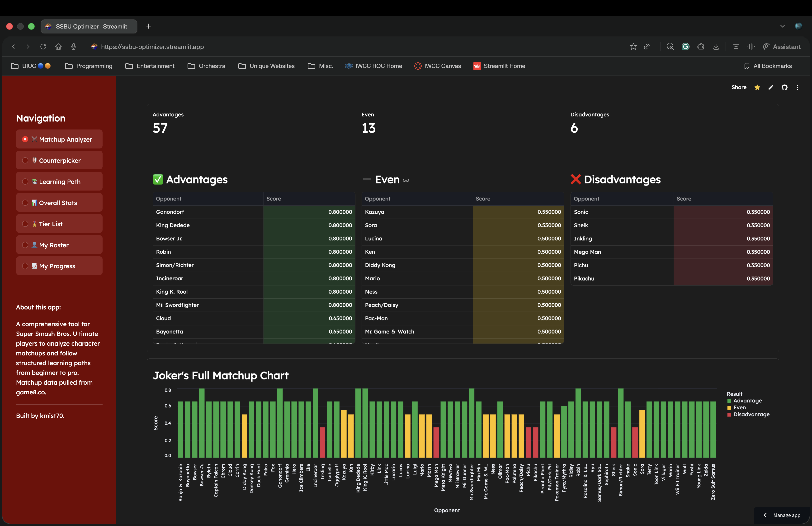Open the UIUC bookmarks folder
The width and height of the screenshot is (812, 526).
(31, 66)
